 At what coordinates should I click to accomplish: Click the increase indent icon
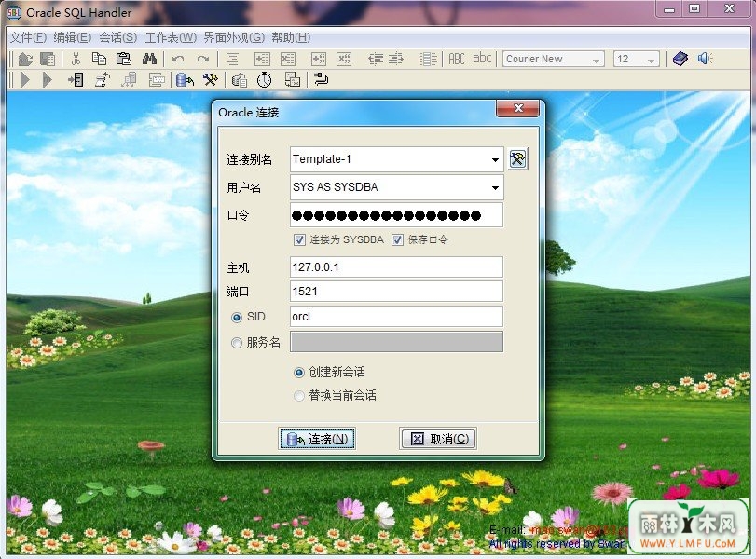396,59
